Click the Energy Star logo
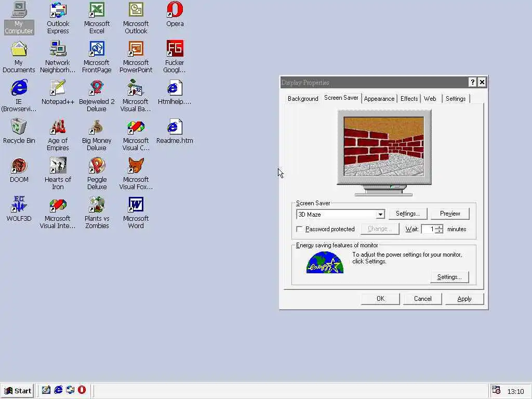Viewport: 532px width, 399px height. pyautogui.click(x=325, y=262)
